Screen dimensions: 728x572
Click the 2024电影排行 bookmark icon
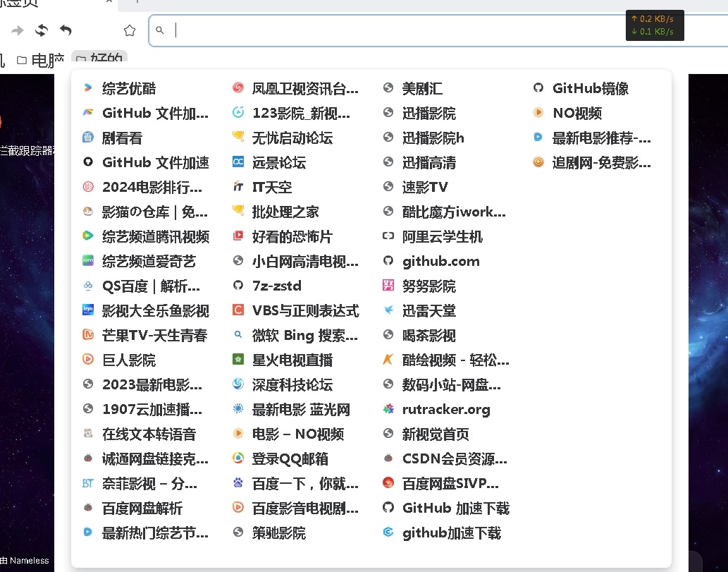pos(88,187)
